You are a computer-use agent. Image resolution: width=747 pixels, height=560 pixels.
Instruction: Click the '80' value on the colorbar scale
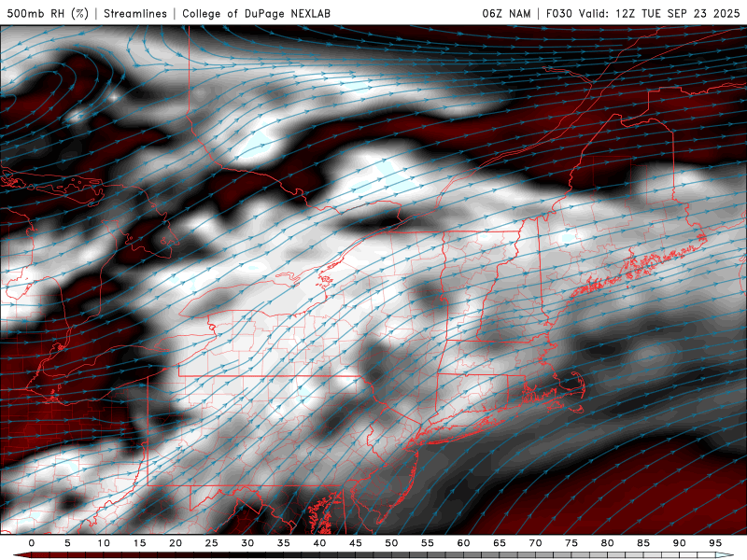coord(607,543)
